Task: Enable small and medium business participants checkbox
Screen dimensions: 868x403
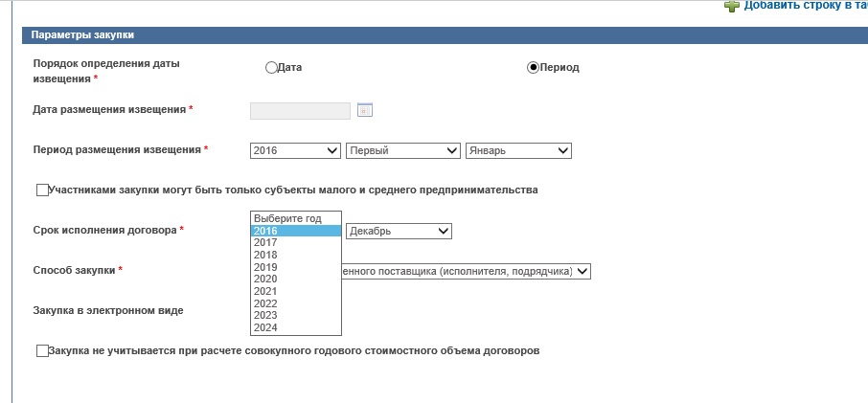Action: [x=42, y=190]
